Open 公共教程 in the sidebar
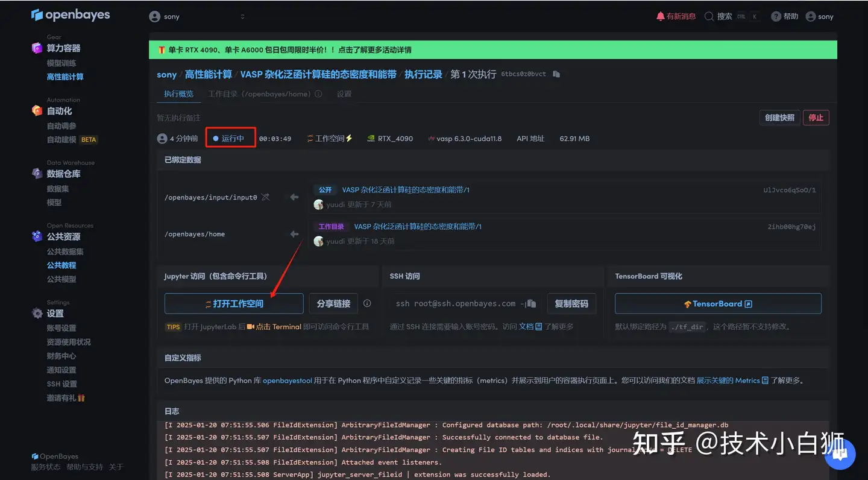This screenshot has width=868, height=480. 61,265
